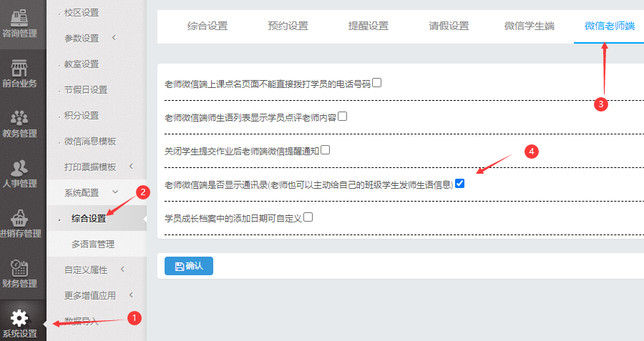Open the 教务管理 people group icon

19,118
